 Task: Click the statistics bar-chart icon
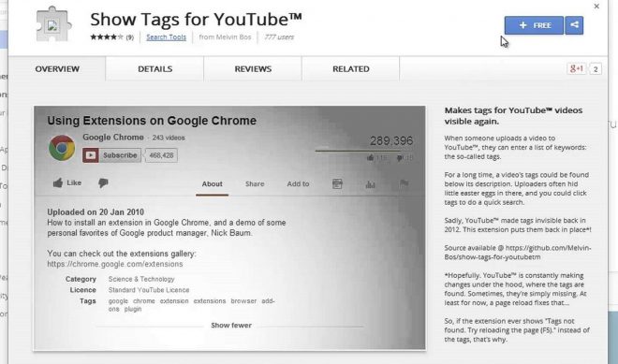click(370, 184)
